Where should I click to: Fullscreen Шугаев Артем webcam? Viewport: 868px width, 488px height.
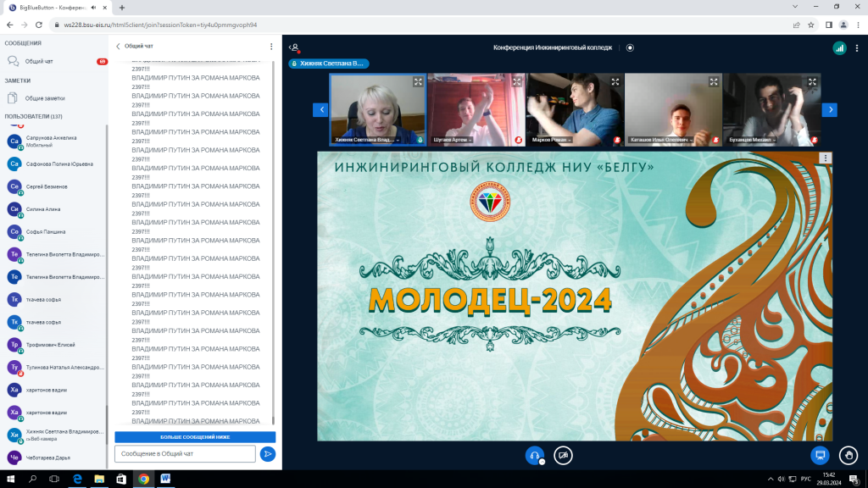(x=516, y=82)
